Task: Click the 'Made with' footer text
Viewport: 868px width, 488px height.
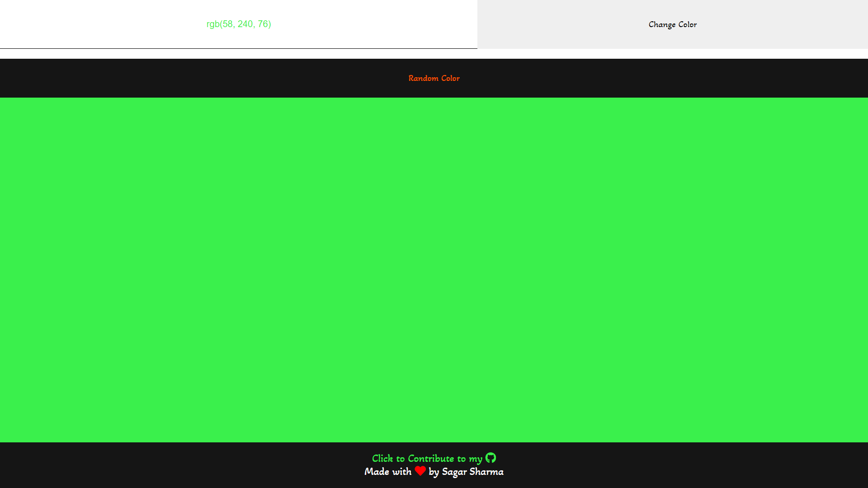Action: click(x=388, y=472)
